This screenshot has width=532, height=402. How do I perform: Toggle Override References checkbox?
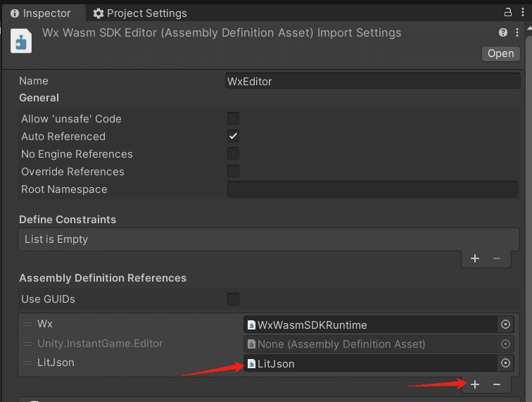[233, 172]
